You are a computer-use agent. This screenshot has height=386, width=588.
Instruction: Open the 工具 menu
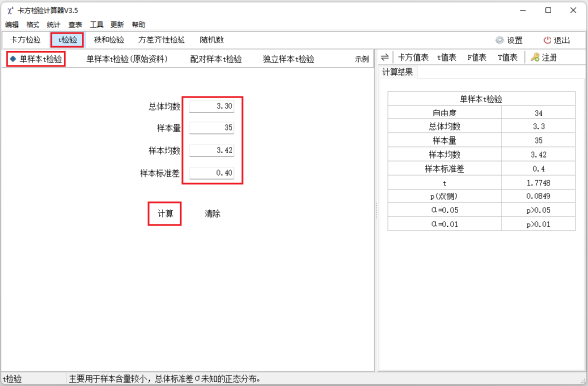click(96, 25)
